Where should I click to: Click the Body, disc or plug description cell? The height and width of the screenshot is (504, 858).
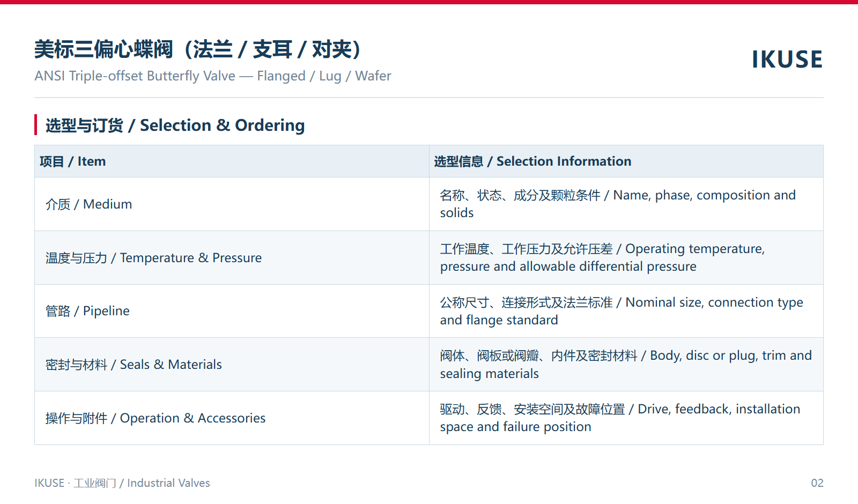click(626, 365)
